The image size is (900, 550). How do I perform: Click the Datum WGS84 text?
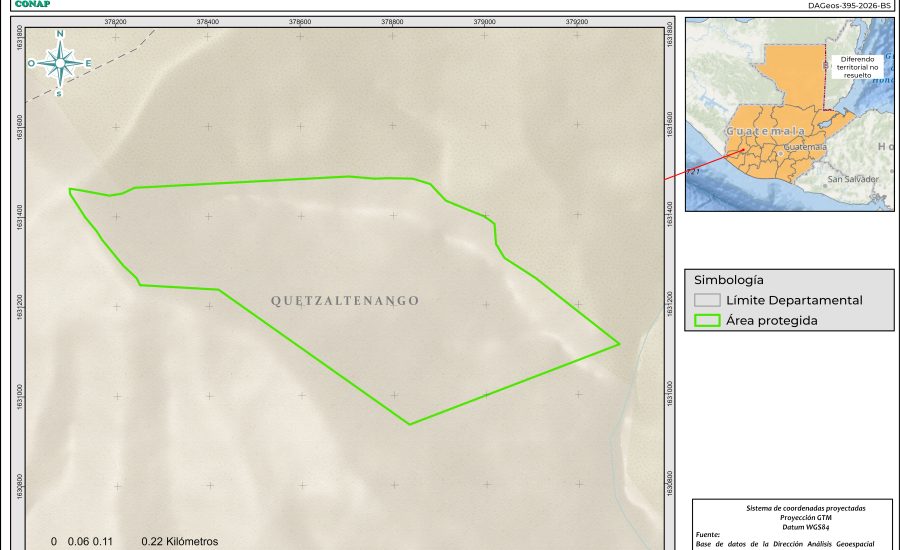point(794,526)
